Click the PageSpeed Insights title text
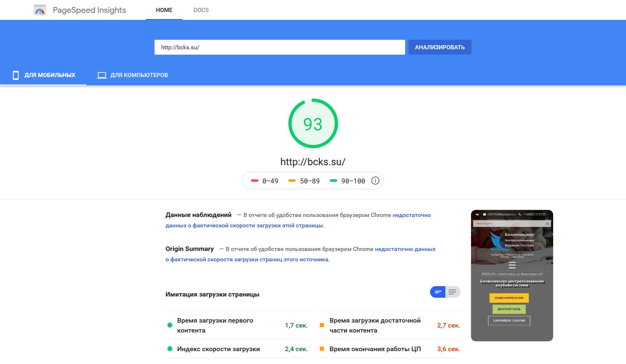The height and width of the screenshot is (364, 626). coord(89,10)
